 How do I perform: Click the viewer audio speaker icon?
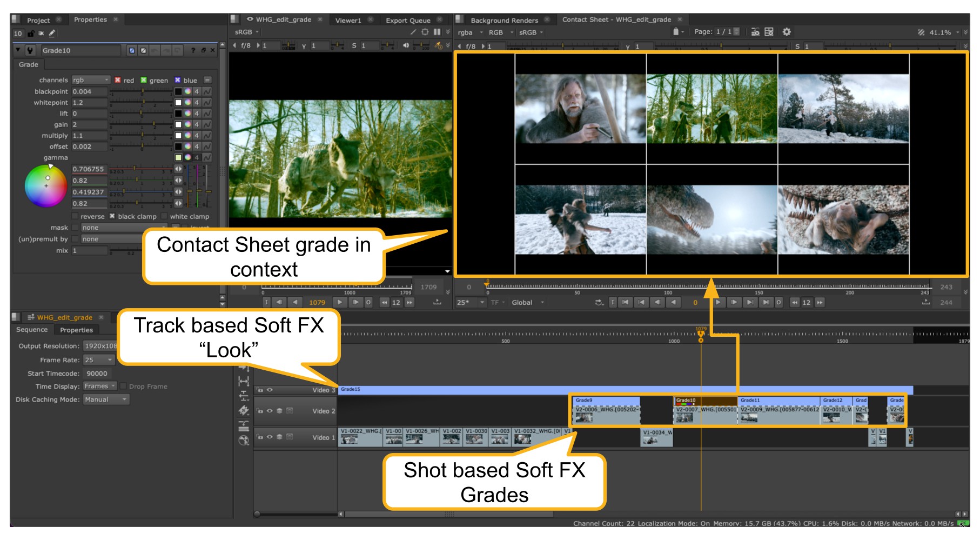[x=406, y=45]
